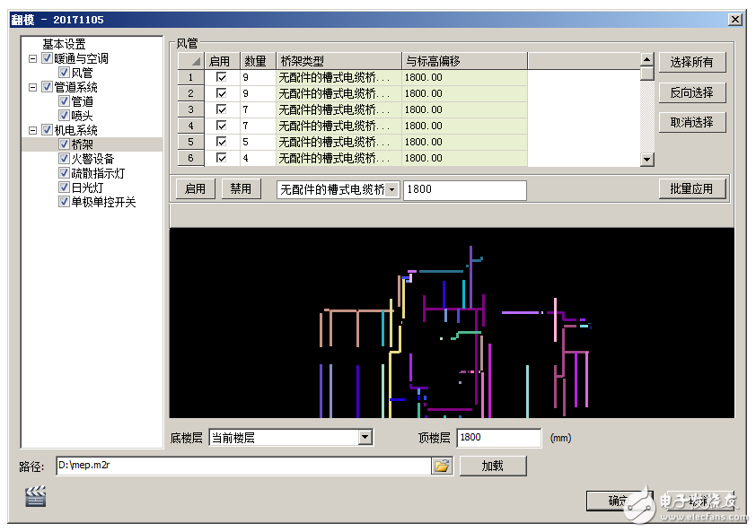The height and width of the screenshot is (532, 756).
Task: Toggle the 火警设备 checkbox
Action: (x=63, y=157)
